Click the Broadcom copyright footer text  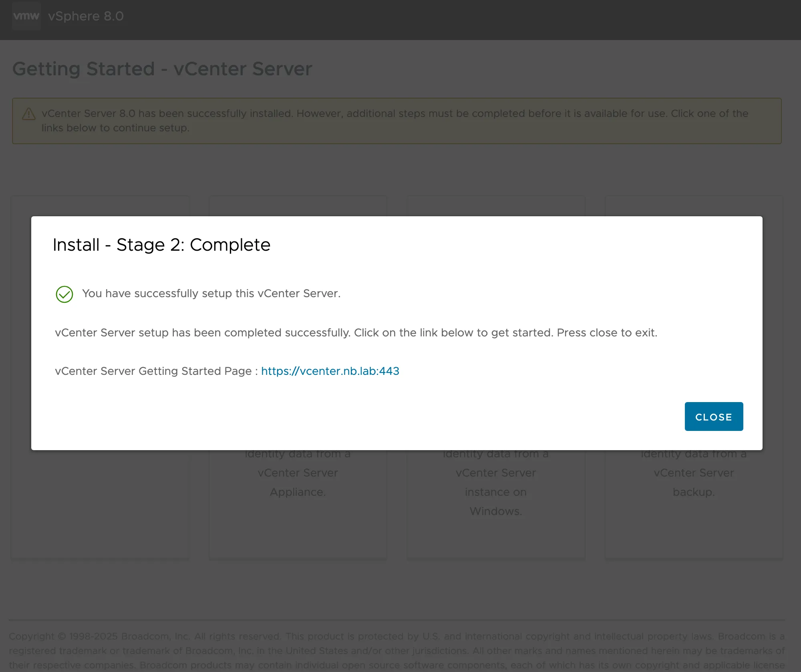[396, 651]
